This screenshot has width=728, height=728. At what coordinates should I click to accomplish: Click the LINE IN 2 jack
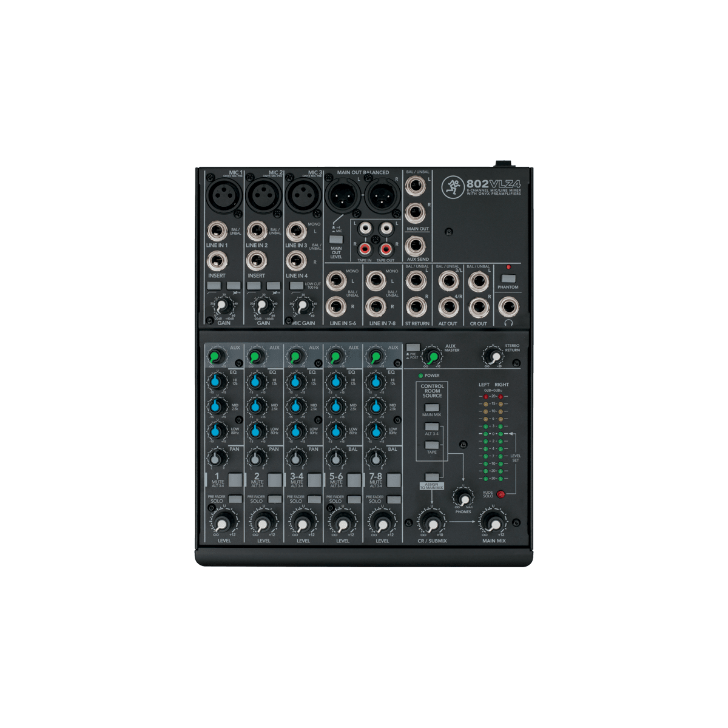[256, 231]
